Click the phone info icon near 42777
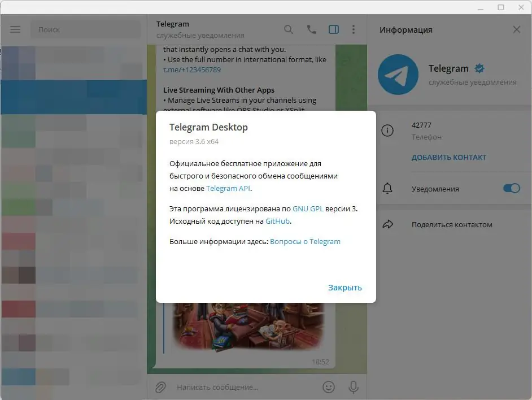Image resolution: width=532 pixels, height=400 pixels. (388, 131)
